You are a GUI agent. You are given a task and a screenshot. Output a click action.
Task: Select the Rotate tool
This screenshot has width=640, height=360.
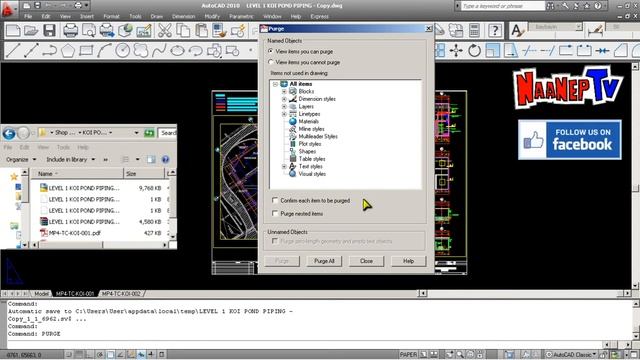(474, 51)
